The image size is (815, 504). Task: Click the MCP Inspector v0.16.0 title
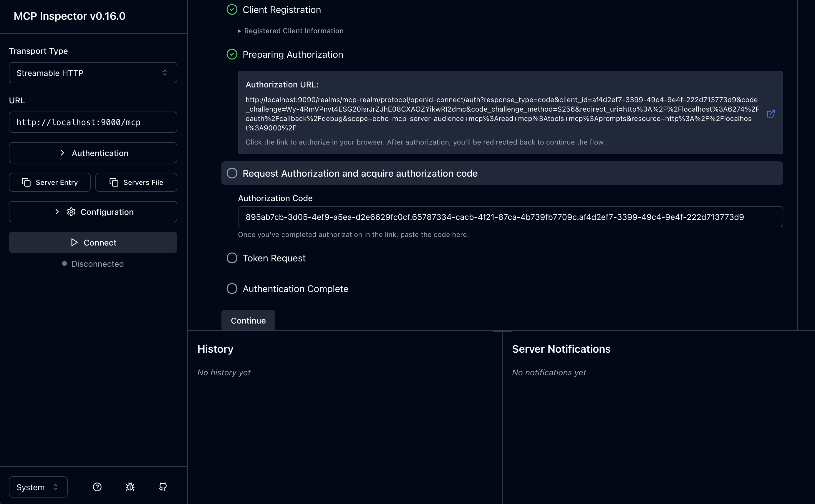click(x=69, y=16)
